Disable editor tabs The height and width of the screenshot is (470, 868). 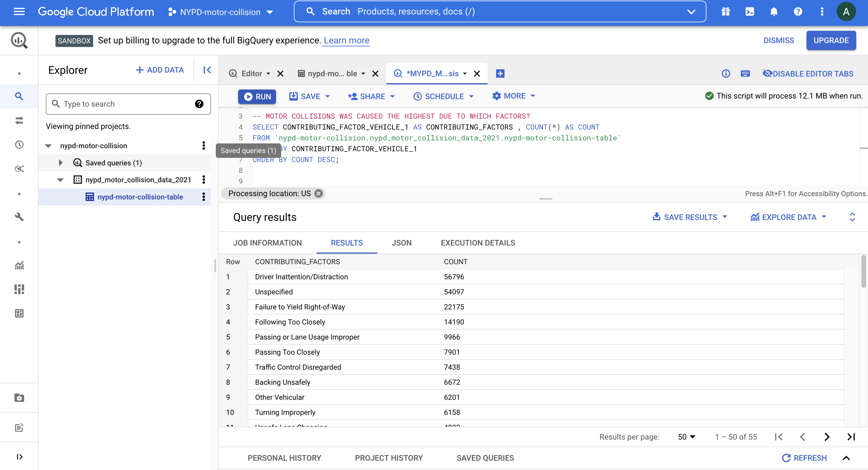point(808,74)
